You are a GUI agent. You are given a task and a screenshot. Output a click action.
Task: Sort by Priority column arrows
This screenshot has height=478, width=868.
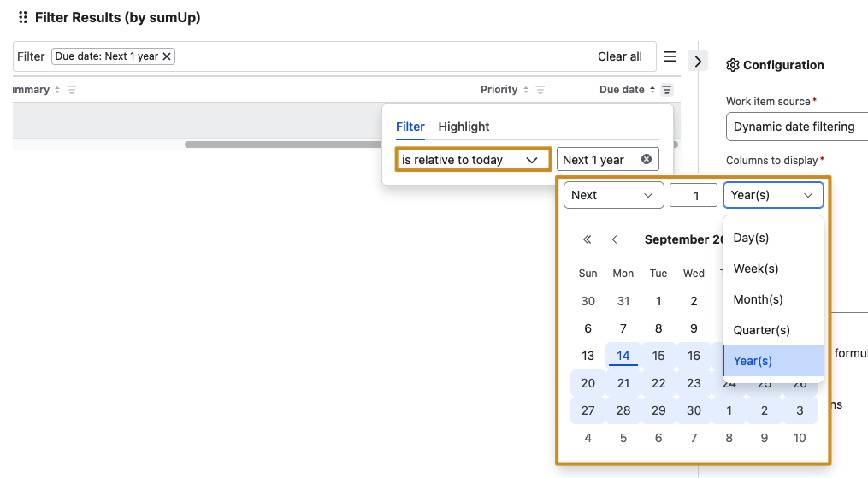coord(526,90)
